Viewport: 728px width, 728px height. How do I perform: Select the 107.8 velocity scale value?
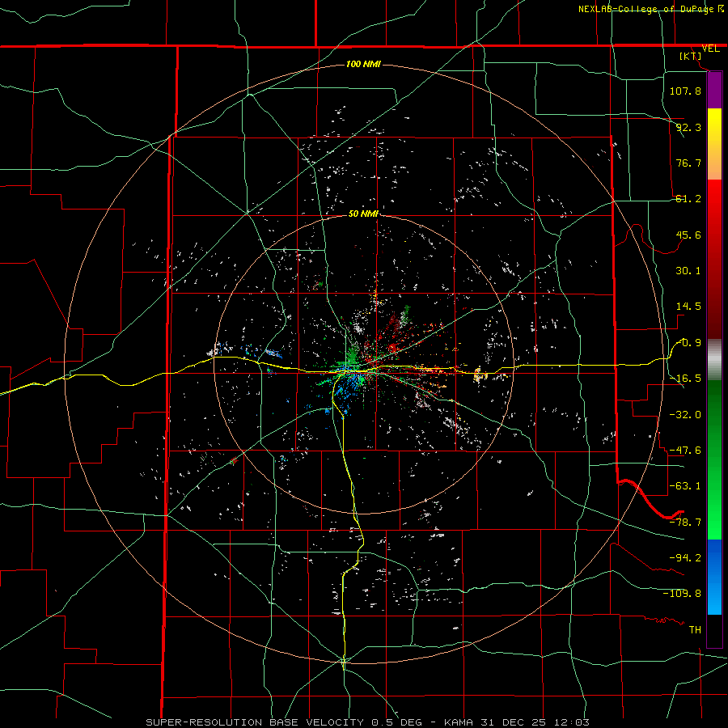[x=685, y=91]
